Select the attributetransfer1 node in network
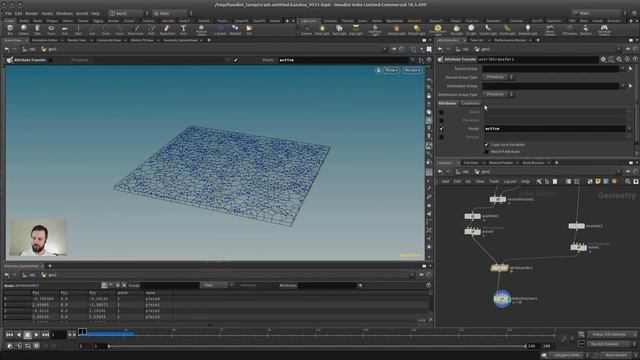 click(499, 268)
